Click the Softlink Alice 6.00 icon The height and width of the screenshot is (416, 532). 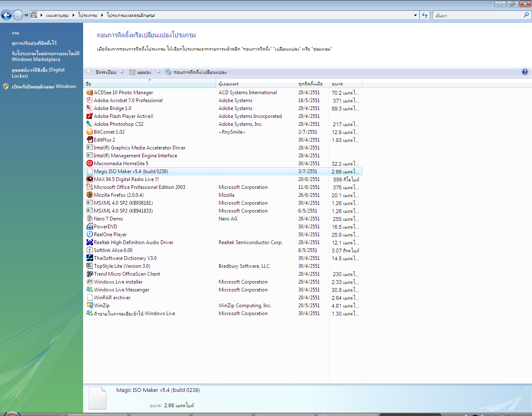pyautogui.click(x=89, y=250)
